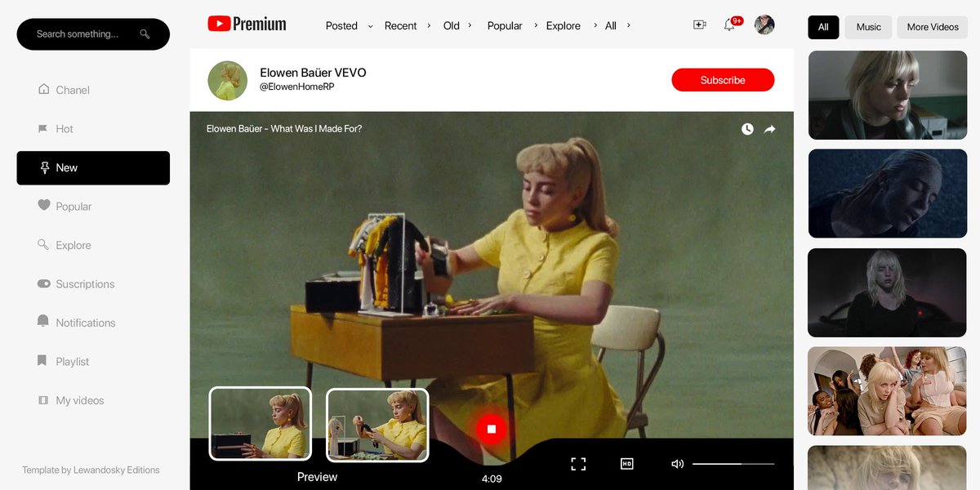Expand the top Explore filter chevron

point(595,25)
